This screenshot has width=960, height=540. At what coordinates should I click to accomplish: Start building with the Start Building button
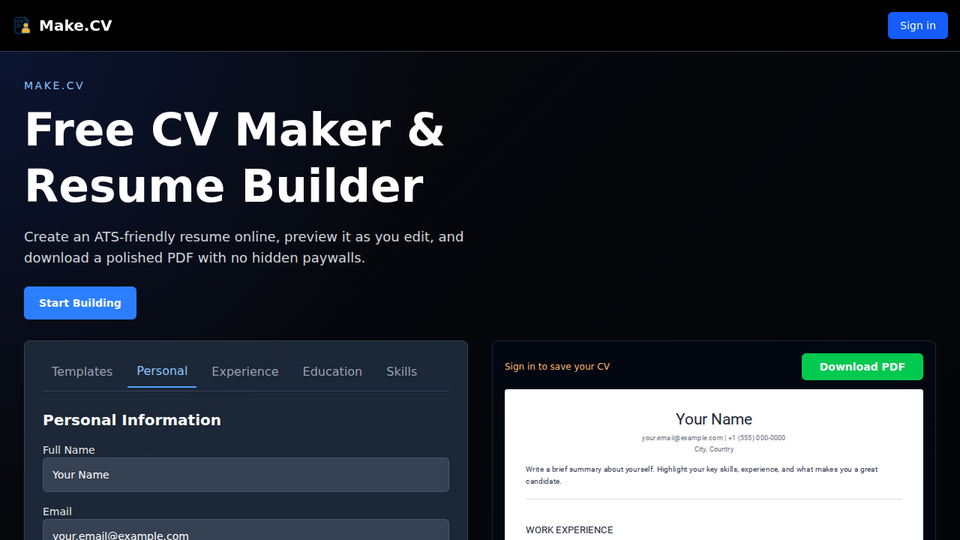point(80,303)
